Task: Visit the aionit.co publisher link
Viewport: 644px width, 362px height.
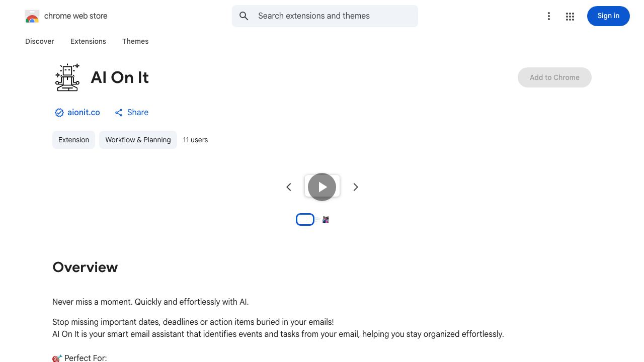Action: click(84, 113)
